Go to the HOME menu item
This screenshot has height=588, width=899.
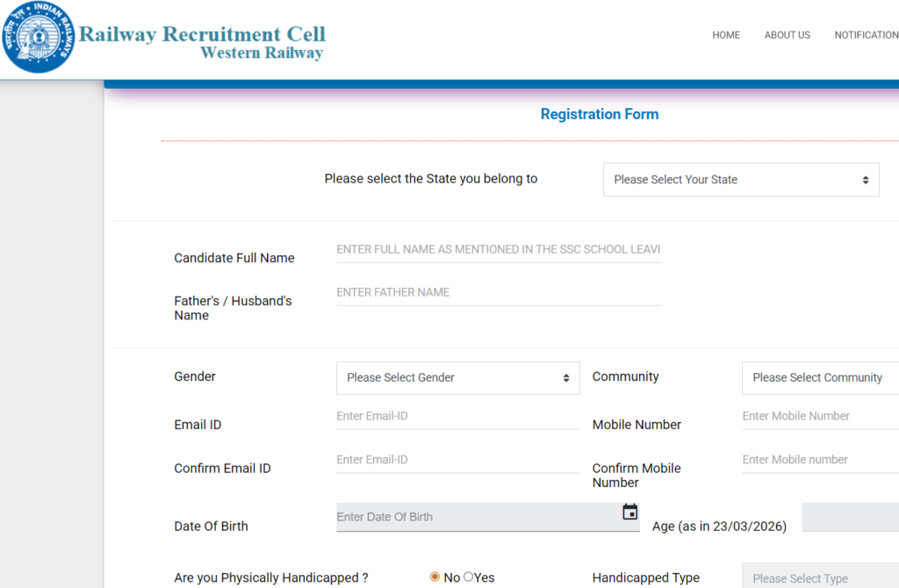726,35
